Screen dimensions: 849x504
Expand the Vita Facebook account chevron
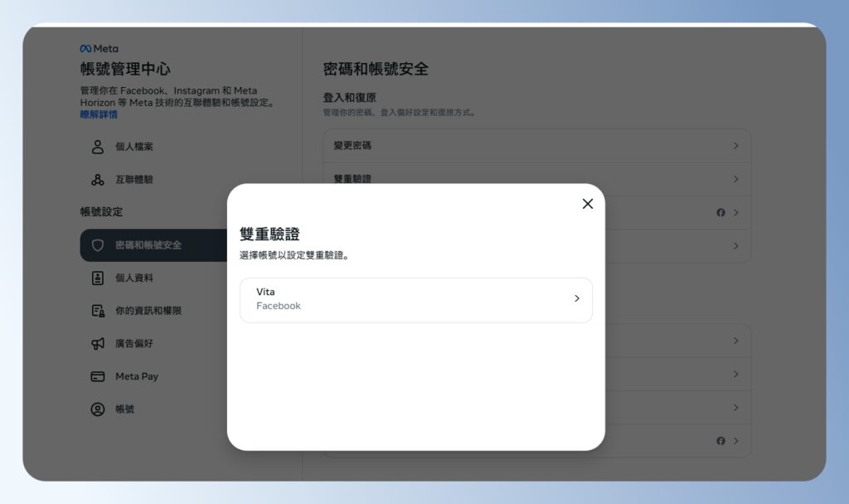(x=576, y=299)
